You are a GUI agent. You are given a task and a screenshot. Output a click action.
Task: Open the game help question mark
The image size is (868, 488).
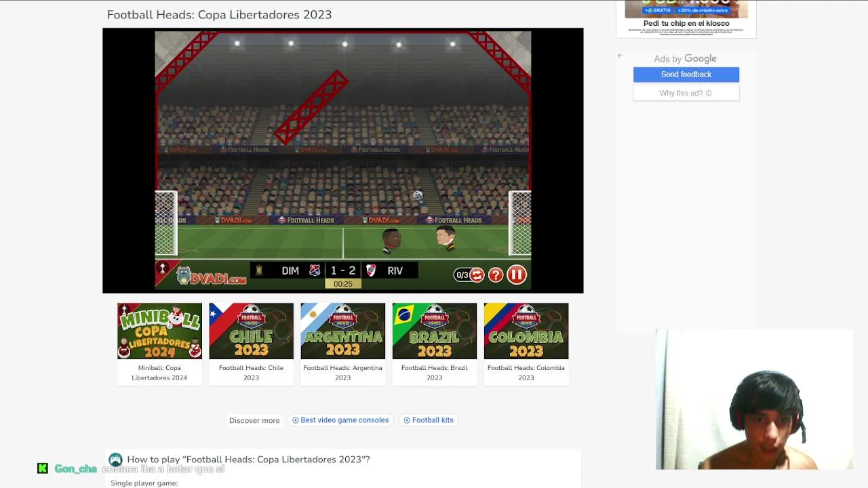click(496, 274)
